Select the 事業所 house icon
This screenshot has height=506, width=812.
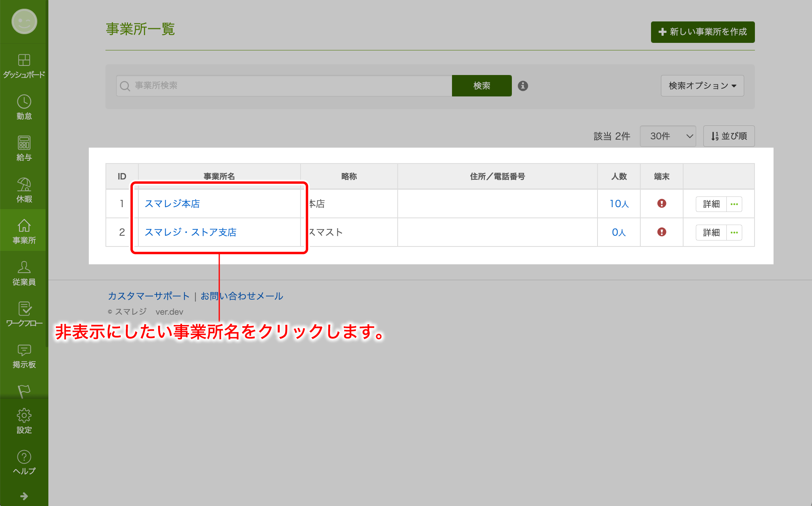pos(24,225)
